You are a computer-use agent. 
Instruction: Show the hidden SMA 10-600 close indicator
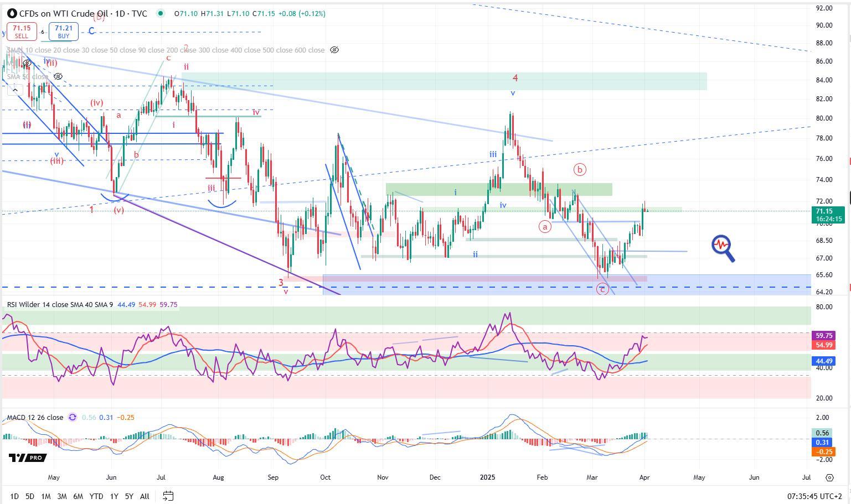click(x=334, y=50)
